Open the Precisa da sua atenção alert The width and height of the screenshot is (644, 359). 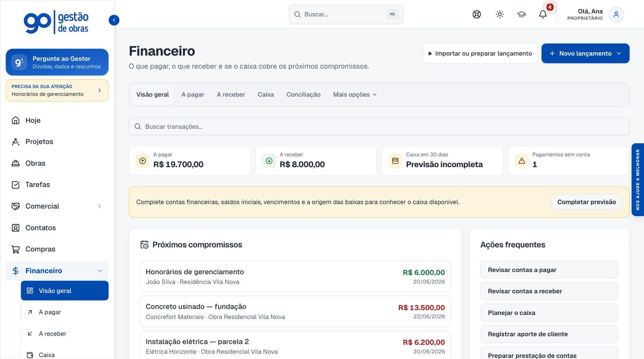tap(57, 90)
